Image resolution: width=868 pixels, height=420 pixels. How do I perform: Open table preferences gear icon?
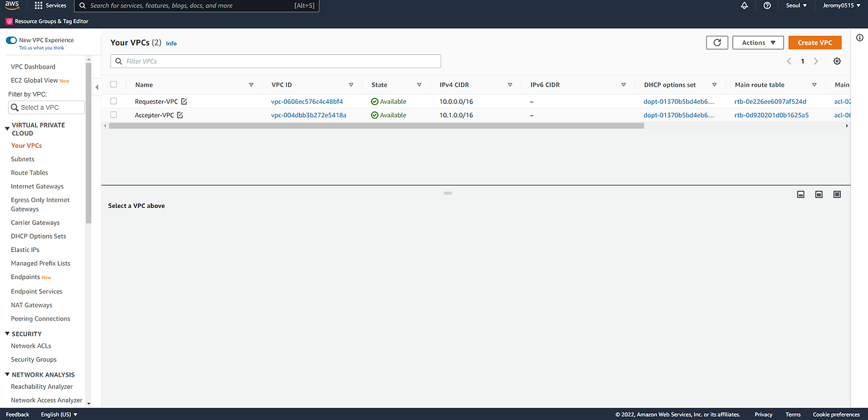click(837, 61)
